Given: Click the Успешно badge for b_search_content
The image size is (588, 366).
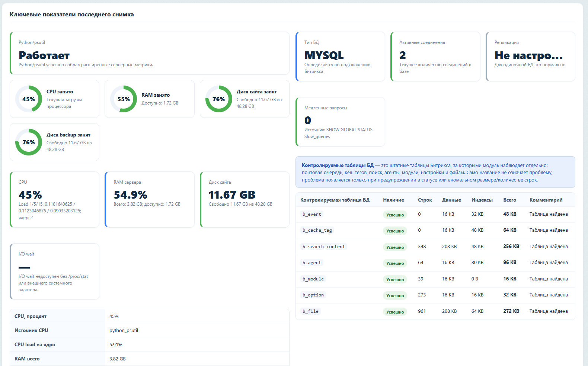Looking at the screenshot, I should point(395,247).
